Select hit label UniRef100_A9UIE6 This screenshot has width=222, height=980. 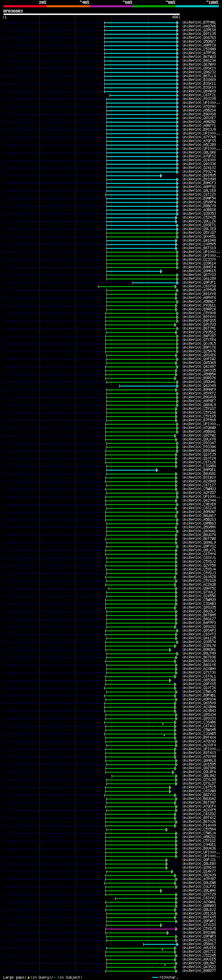[x=199, y=948]
